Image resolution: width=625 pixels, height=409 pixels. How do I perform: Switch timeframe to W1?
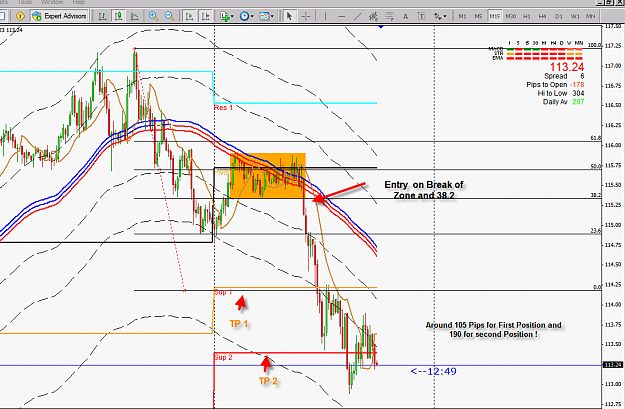(x=575, y=16)
